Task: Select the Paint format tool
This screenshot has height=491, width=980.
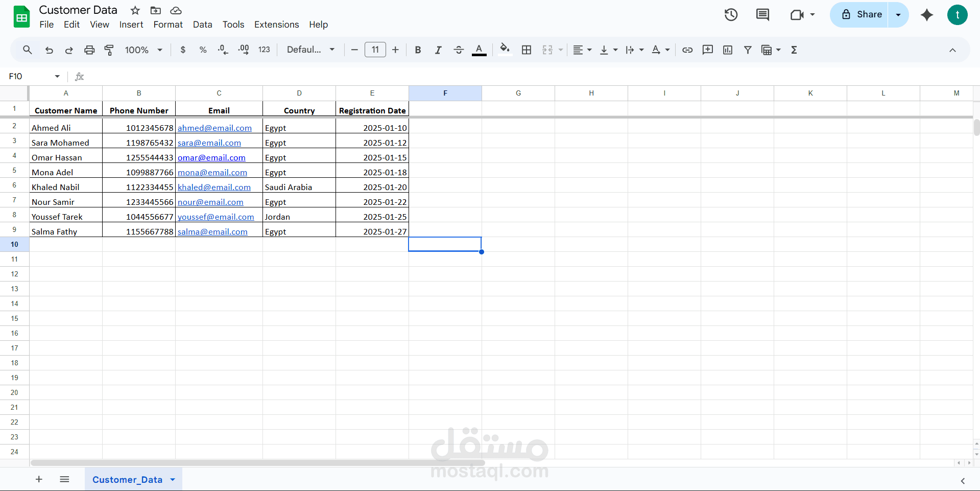Action: tap(109, 50)
